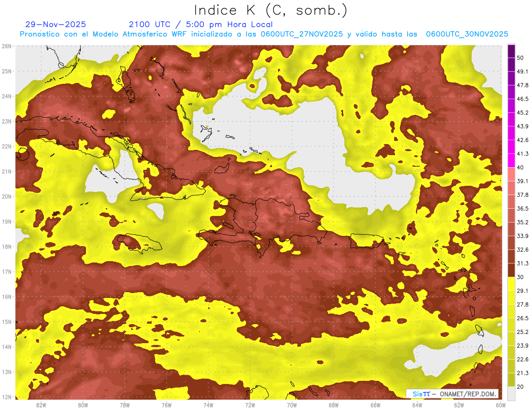
Task: Click the colorbar value 35.2
Action: point(523,223)
